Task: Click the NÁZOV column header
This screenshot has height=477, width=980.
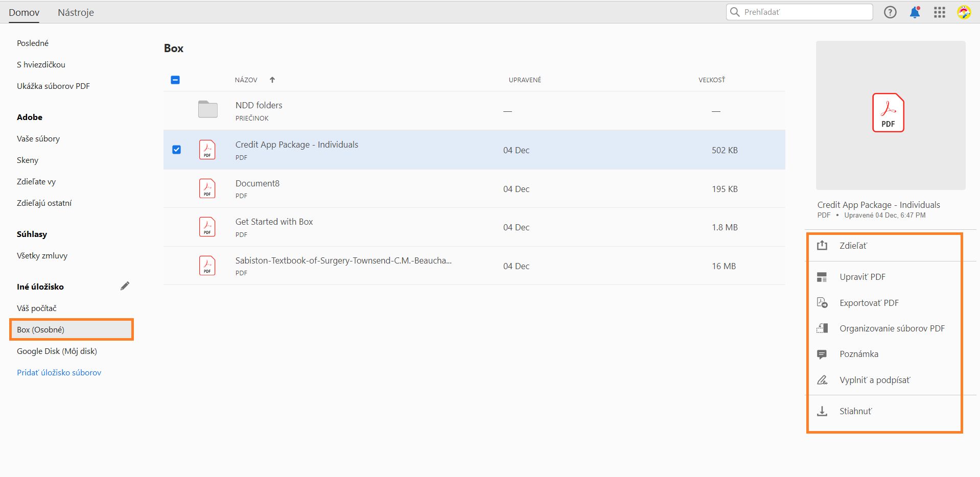Action: [x=246, y=80]
